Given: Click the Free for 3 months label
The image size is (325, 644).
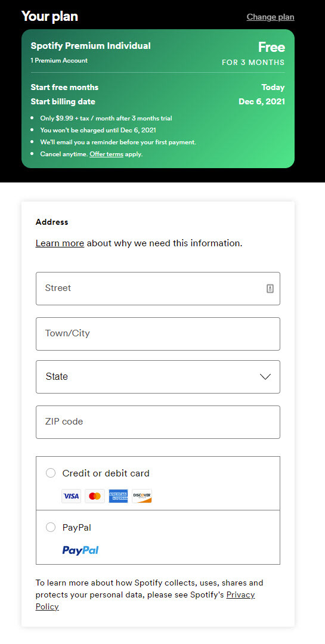Looking at the screenshot, I should coord(253,54).
